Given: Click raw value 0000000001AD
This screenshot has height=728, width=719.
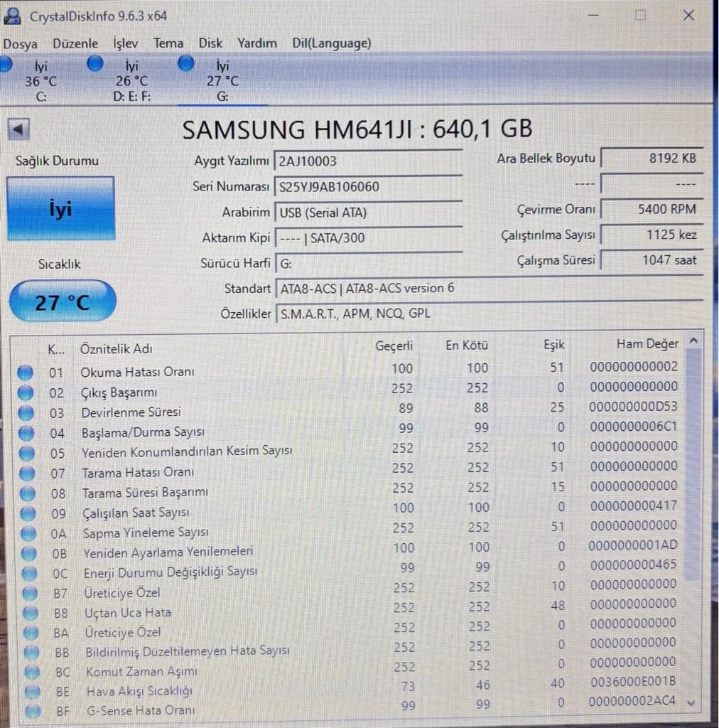Looking at the screenshot, I should point(633,545).
